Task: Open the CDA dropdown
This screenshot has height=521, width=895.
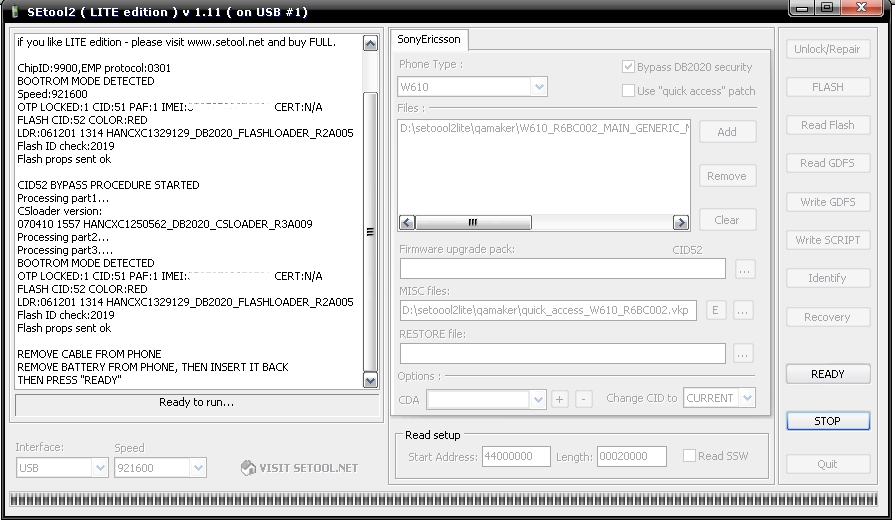Action: coord(538,399)
